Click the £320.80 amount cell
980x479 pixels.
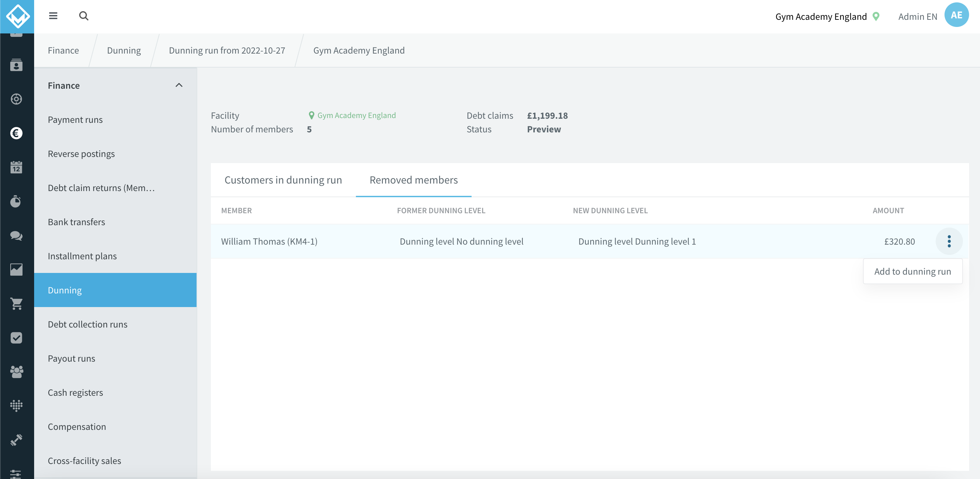[899, 241]
